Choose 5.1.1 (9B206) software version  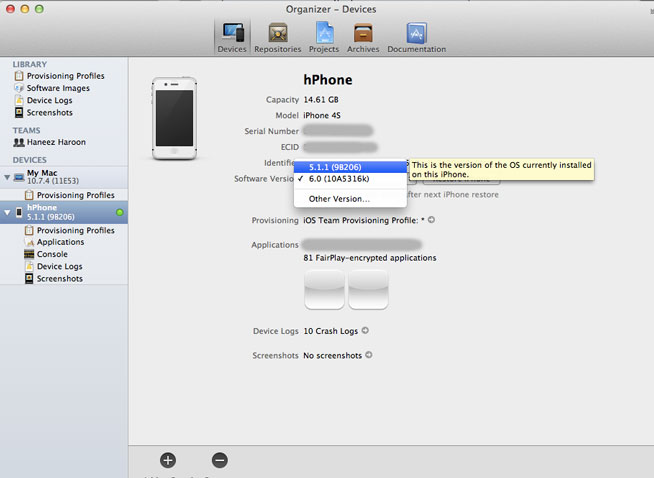click(x=340, y=166)
